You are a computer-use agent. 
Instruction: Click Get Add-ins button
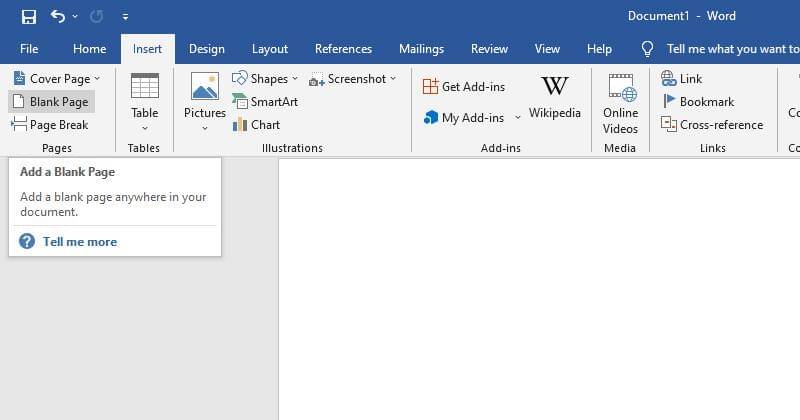click(x=464, y=87)
